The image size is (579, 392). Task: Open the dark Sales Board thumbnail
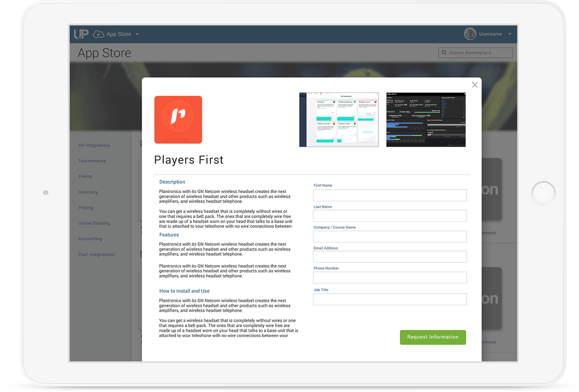(426, 120)
